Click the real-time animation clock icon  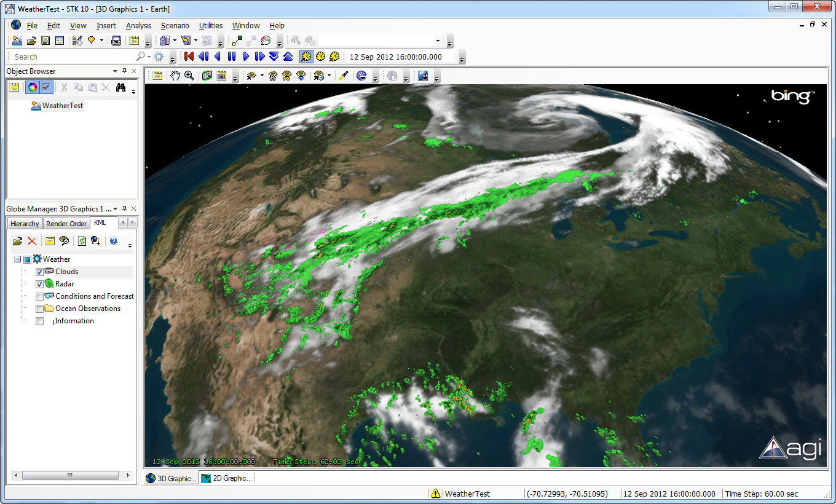pos(320,57)
